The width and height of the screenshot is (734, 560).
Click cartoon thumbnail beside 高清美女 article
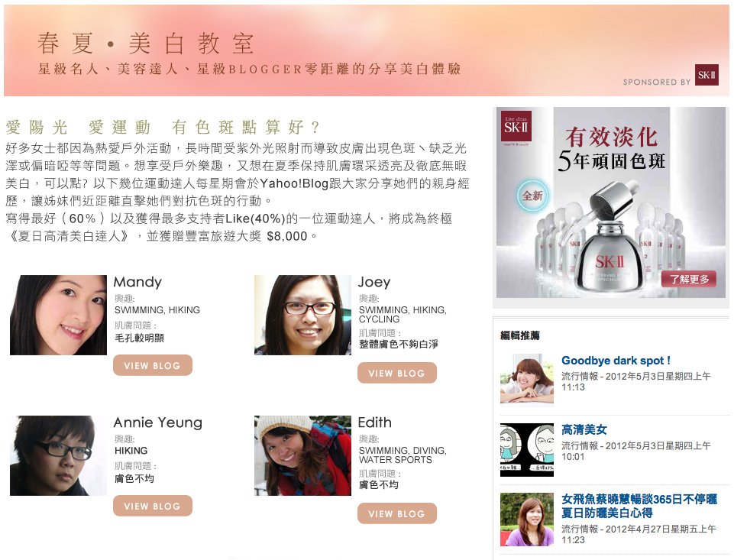click(527, 450)
